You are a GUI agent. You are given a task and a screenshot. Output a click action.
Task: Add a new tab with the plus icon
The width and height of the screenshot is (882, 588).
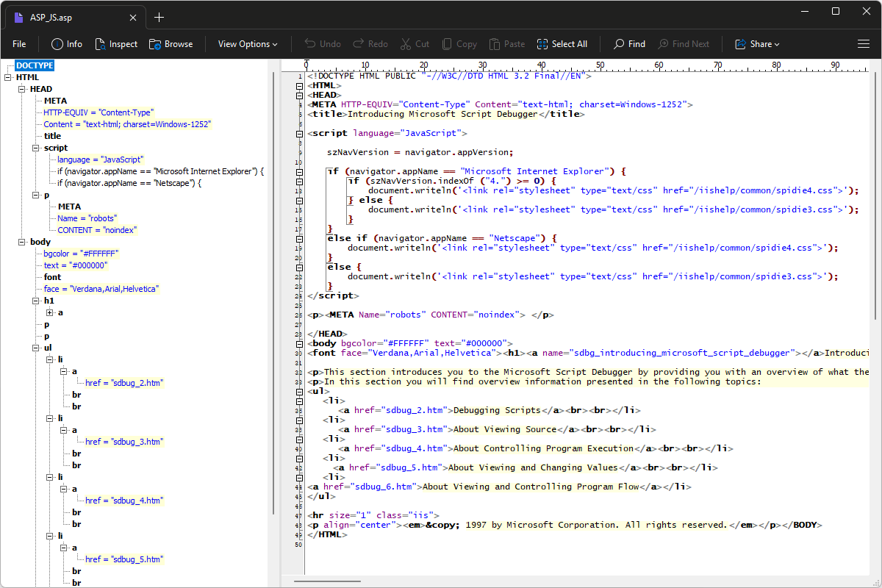click(x=159, y=18)
